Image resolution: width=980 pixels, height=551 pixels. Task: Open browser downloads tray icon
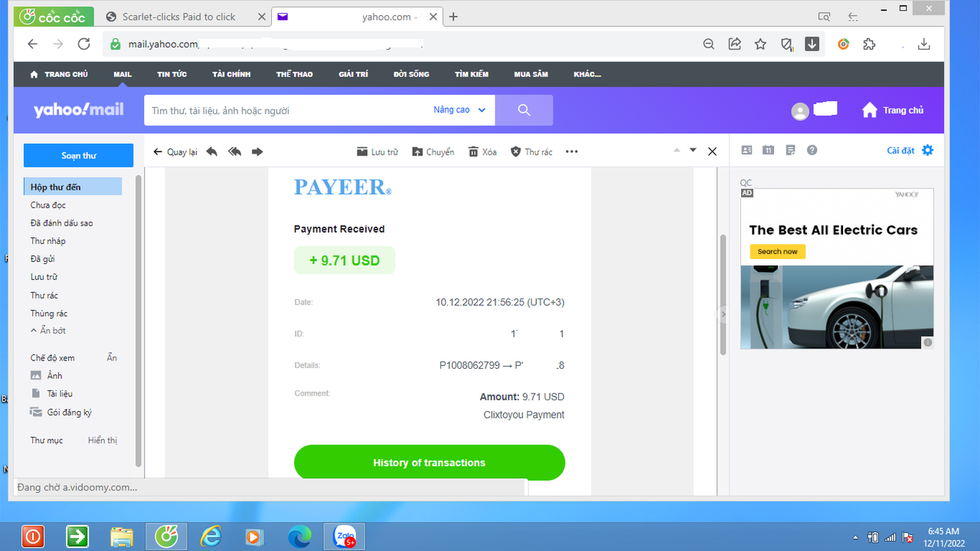(924, 44)
